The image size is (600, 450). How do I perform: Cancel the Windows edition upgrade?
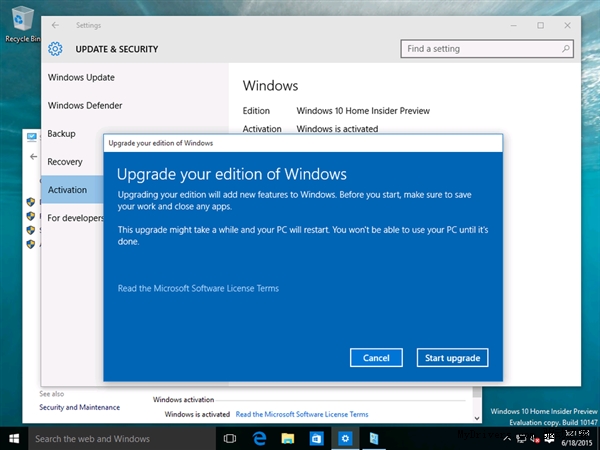[376, 358]
